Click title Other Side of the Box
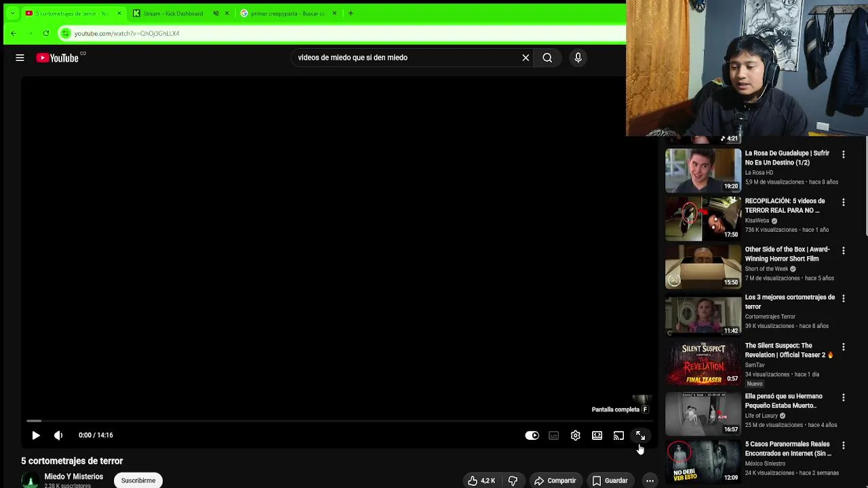The width and height of the screenshot is (868, 488). point(787,254)
